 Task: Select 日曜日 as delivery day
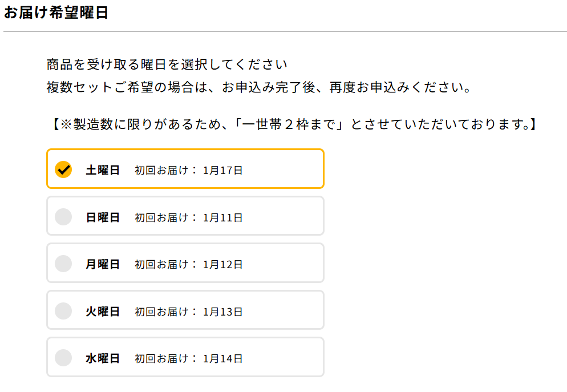click(x=185, y=216)
